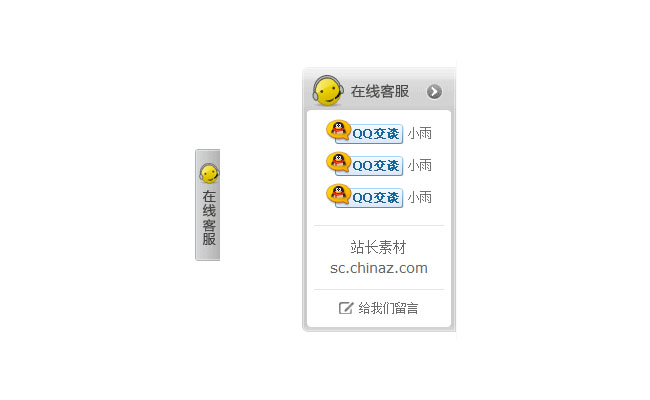Click the vertical 在线客服 text on side tab
Screen dimensions: 650x400
(x=209, y=218)
